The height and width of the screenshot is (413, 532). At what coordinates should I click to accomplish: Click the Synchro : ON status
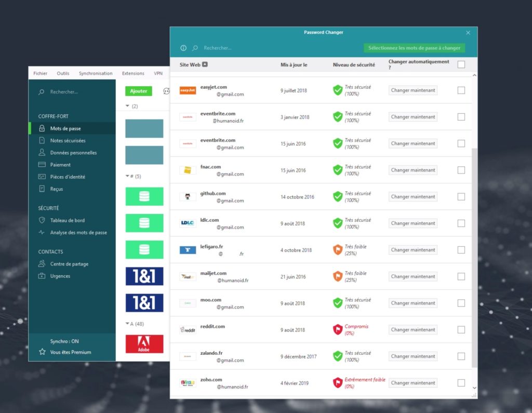tap(64, 341)
